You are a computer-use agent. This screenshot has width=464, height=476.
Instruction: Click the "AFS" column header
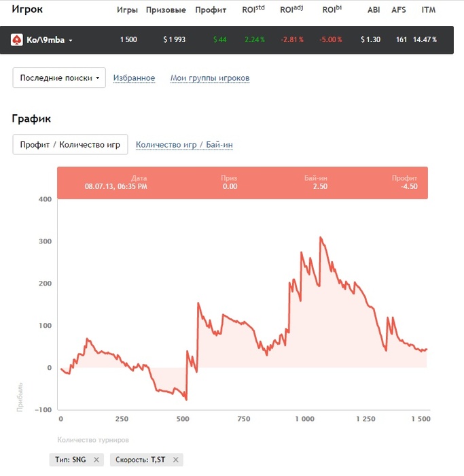pos(399,10)
